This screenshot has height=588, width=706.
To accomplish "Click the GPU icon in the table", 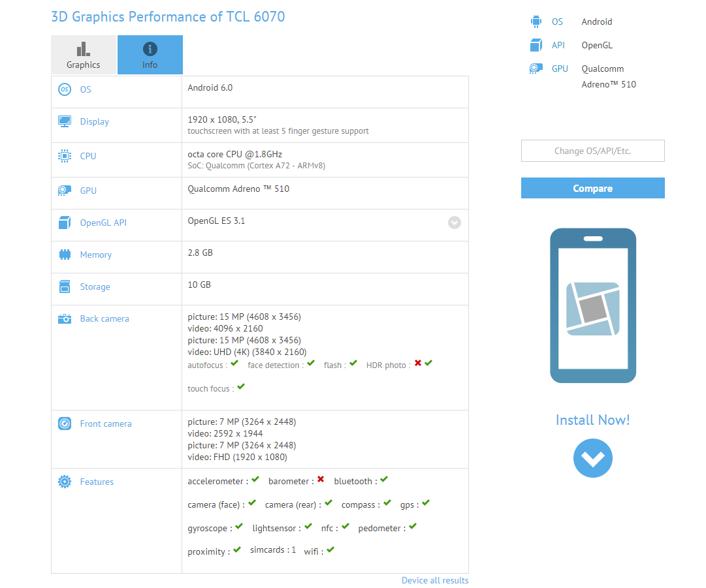I will 65,191.
